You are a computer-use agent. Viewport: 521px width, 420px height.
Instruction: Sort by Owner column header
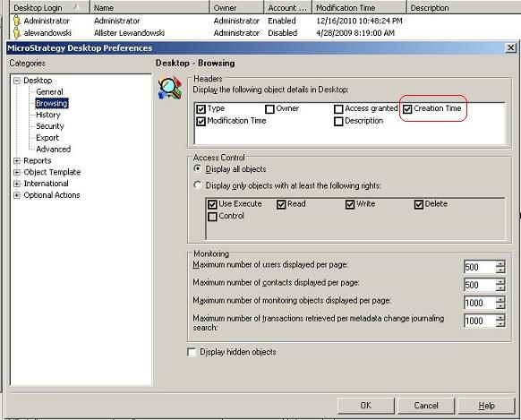237,7
